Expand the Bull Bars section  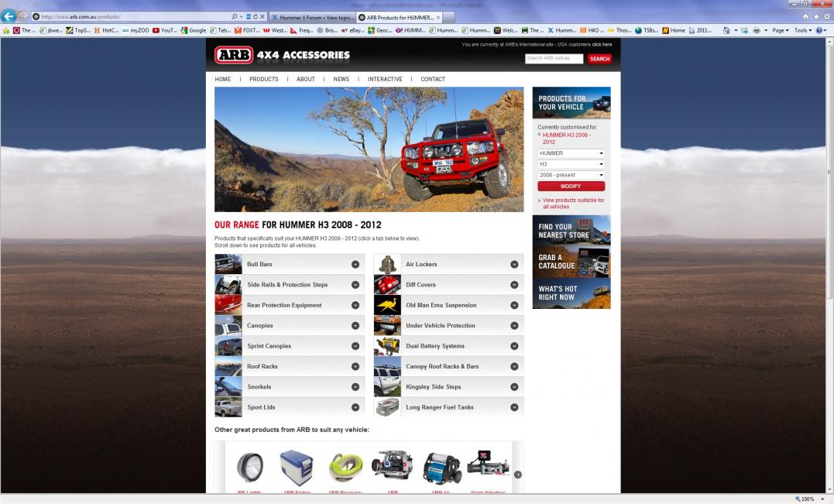click(355, 264)
